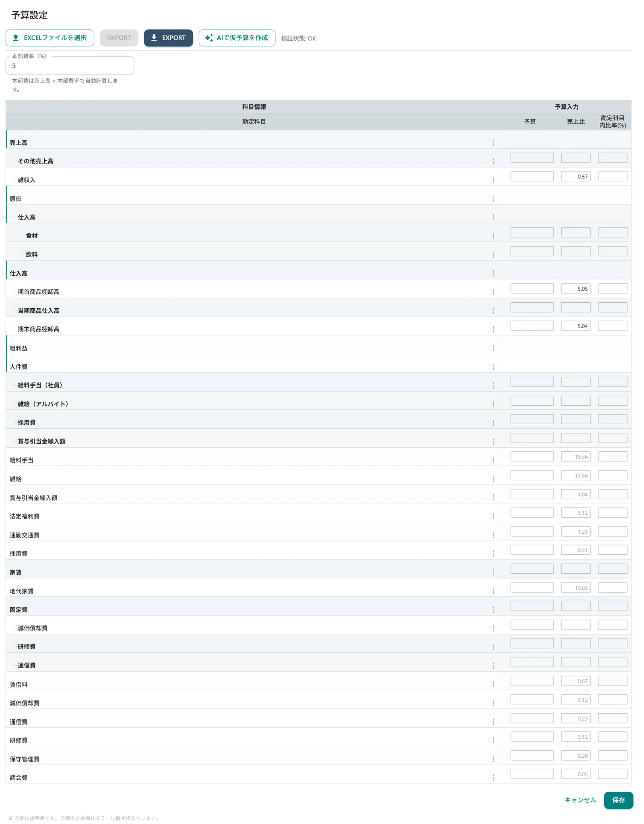Click the 予算 field for 減価償却費 under 固定費
644x824 pixels.
pos(532,625)
